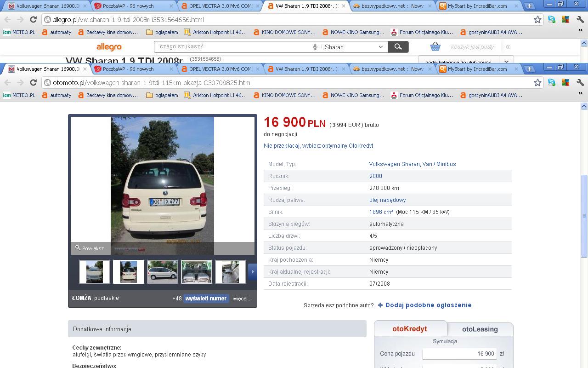This screenshot has width=588, height=368.
Task: Go forward in the otomoto window
Action: pyautogui.click(x=20, y=83)
